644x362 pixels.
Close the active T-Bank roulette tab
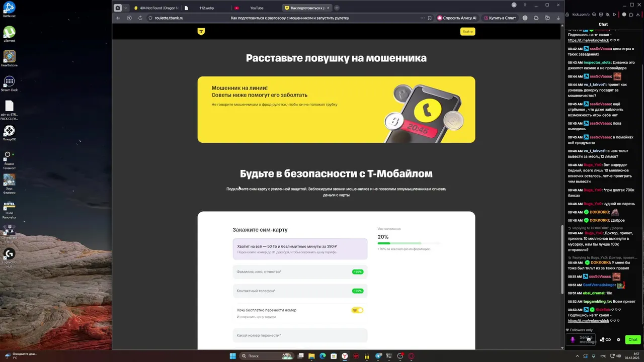pos(328,8)
